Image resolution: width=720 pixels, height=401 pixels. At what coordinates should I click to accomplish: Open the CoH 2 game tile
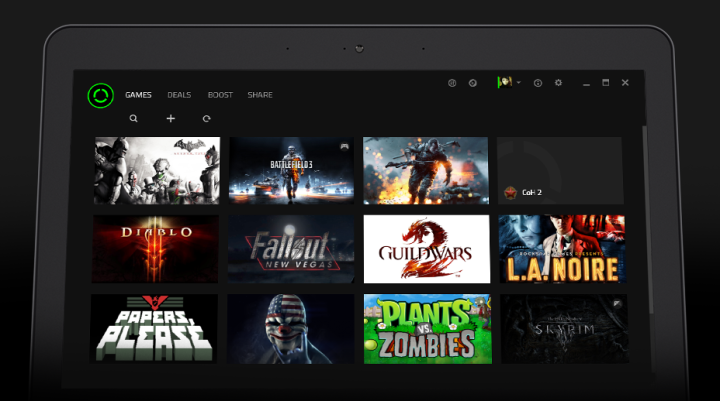[560, 170]
